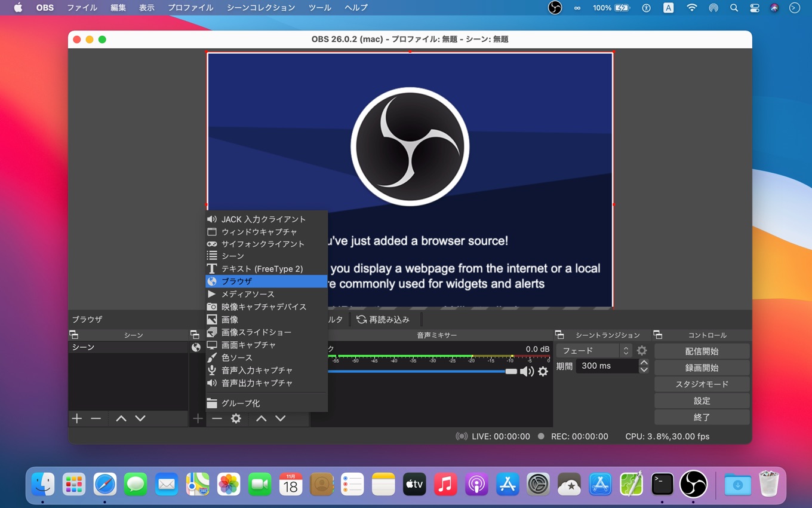
Task: Pick メディアソース from the source menu
Action: pos(266,294)
